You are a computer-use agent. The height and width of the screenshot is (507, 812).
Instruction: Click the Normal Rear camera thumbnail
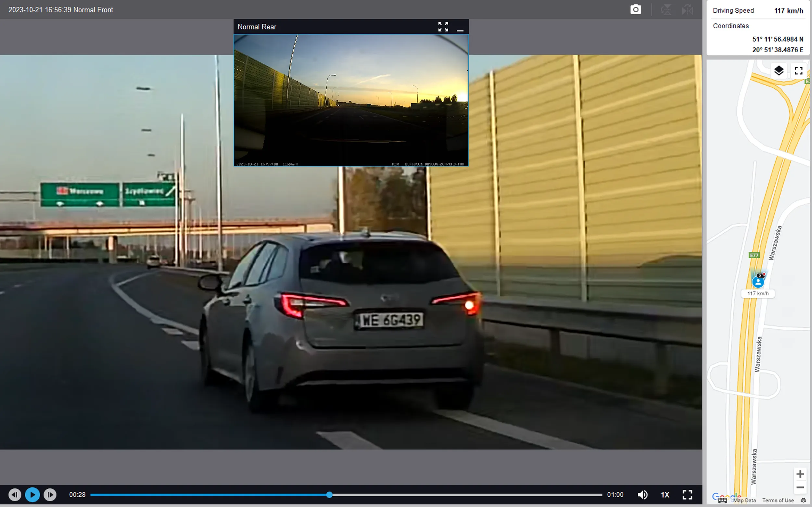(351, 100)
